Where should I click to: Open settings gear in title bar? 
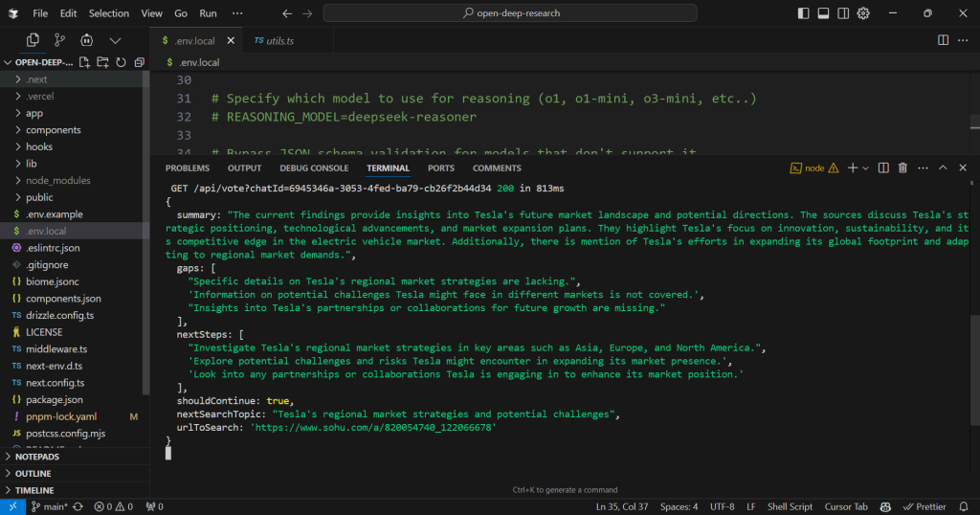[x=862, y=13]
